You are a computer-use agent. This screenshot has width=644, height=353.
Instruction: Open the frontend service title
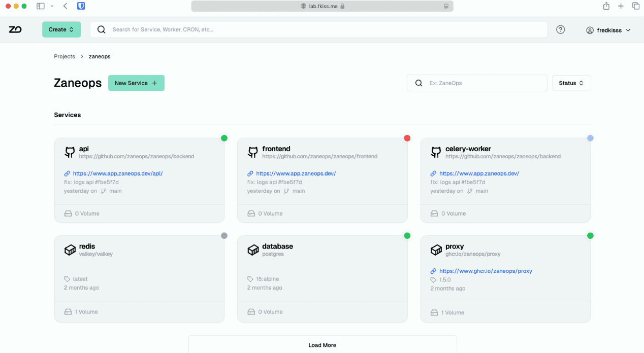(276, 149)
